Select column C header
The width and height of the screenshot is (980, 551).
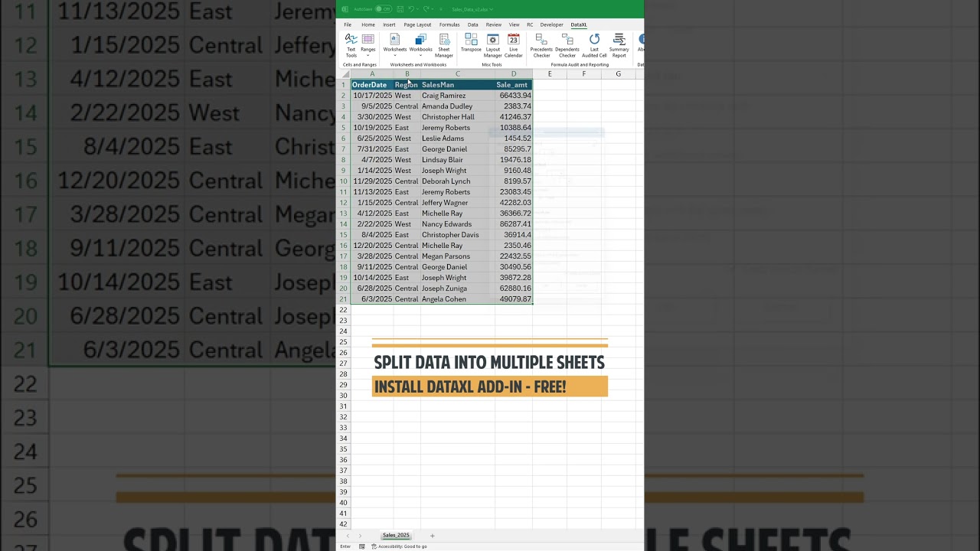(x=458, y=74)
